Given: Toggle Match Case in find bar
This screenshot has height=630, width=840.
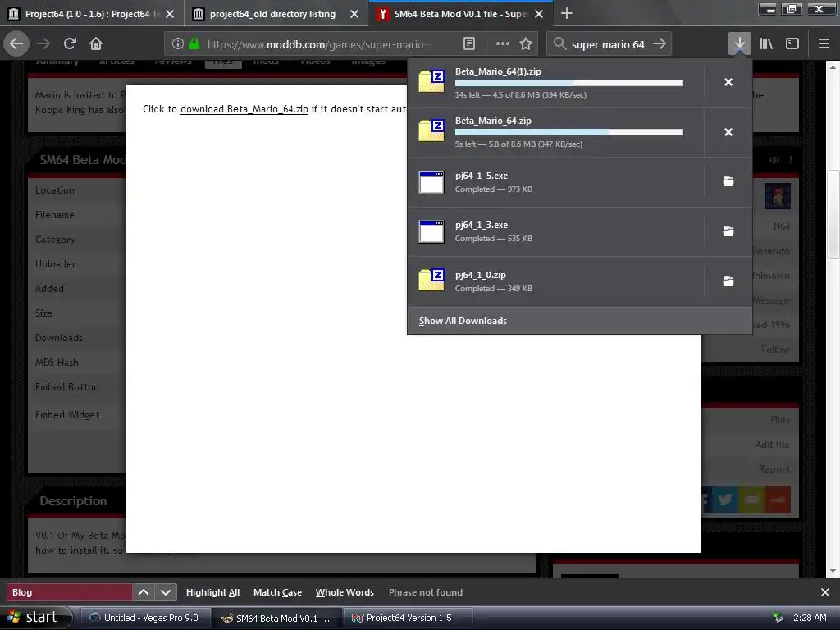Looking at the screenshot, I should (277, 592).
